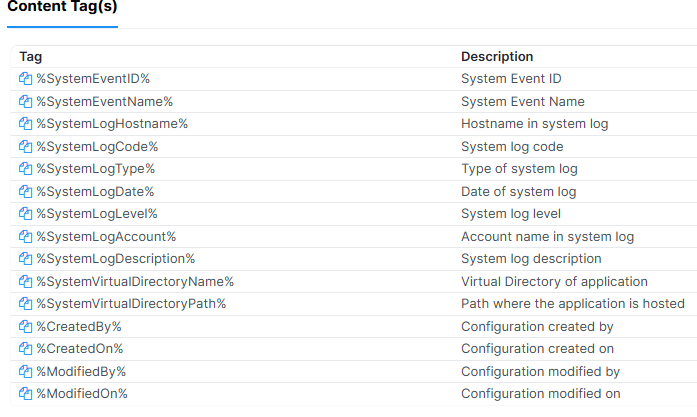The width and height of the screenshot is (697, 417).
Task: Copy %SystemLogCode% using its icon
Action: (26, 147)
